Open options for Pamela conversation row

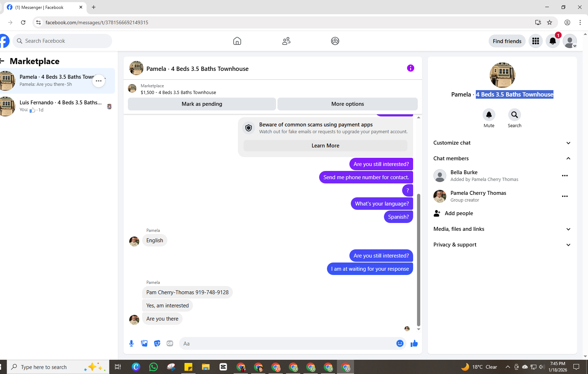[x=99, y=81]
